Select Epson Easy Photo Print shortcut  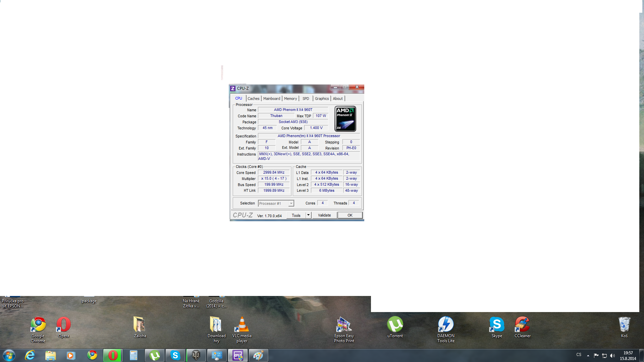tap(344, 329)
